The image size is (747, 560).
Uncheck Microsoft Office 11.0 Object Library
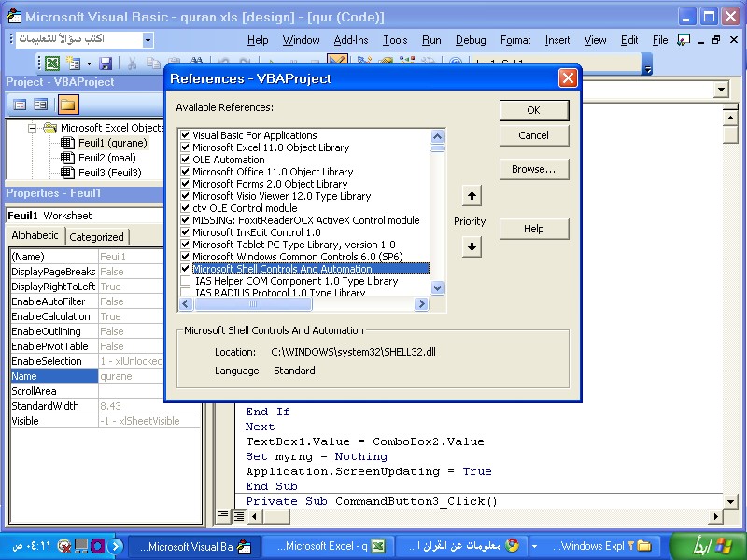(x=185, y=172)
